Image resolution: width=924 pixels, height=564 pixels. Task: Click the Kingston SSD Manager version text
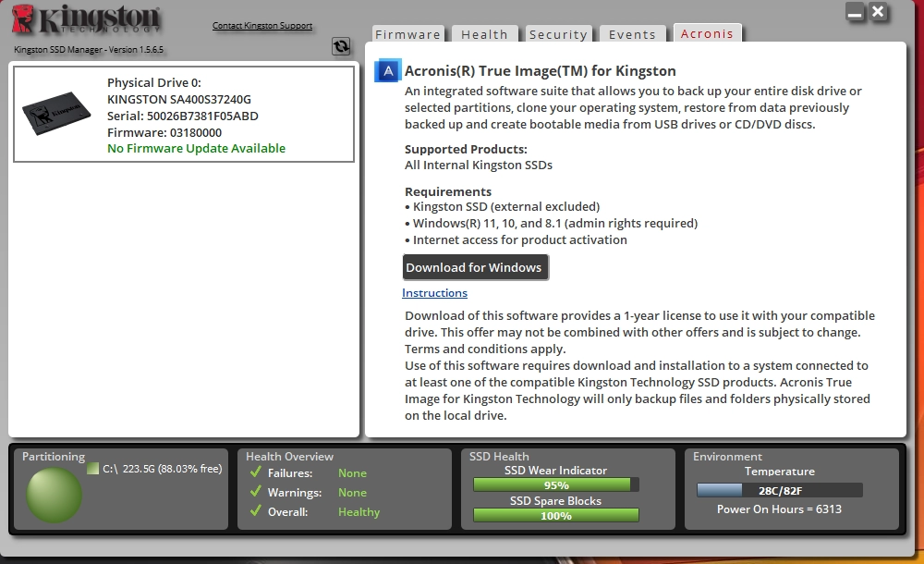89,50
